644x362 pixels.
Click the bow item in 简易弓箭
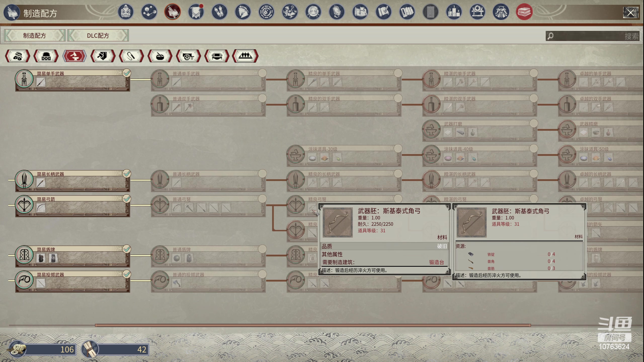pos(41,208)
